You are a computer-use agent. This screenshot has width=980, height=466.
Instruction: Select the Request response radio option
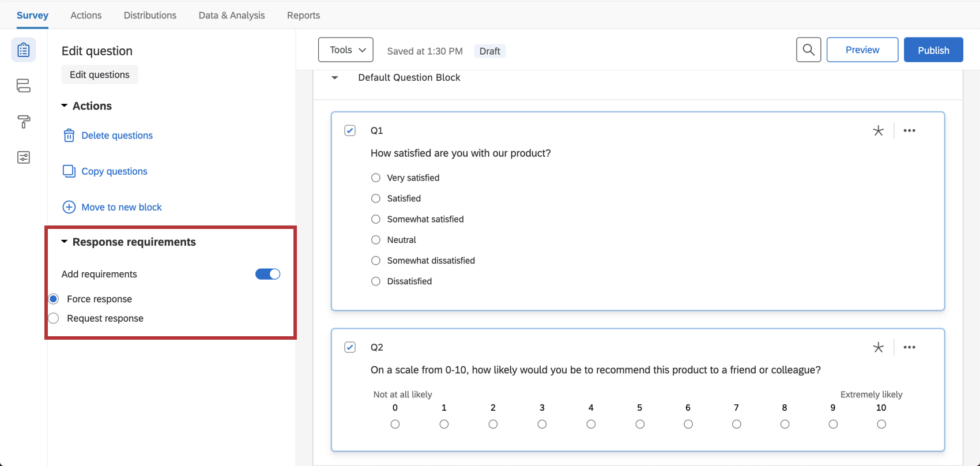pyautogui.click(x=54, y=318)
